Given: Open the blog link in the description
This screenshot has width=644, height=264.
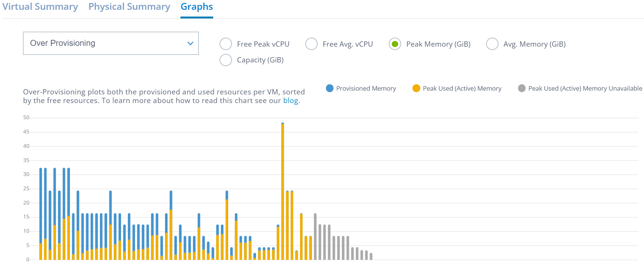Looking at the screenshot, I should click(291, 100).
